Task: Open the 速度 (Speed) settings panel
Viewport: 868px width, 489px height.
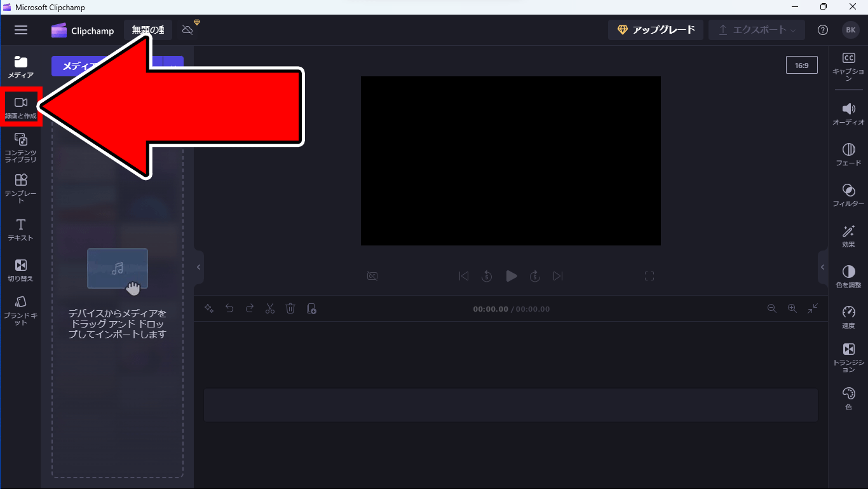Action: 848,317
